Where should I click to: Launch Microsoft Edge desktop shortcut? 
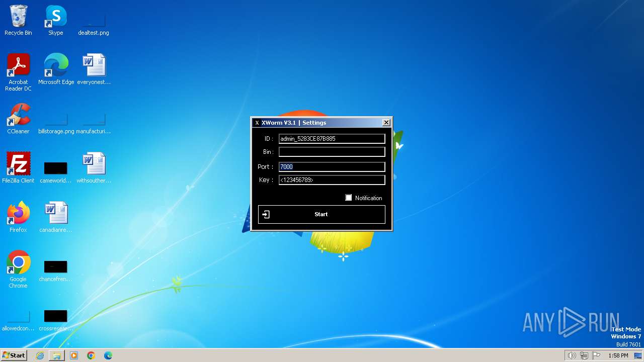(x=56, y=69)
